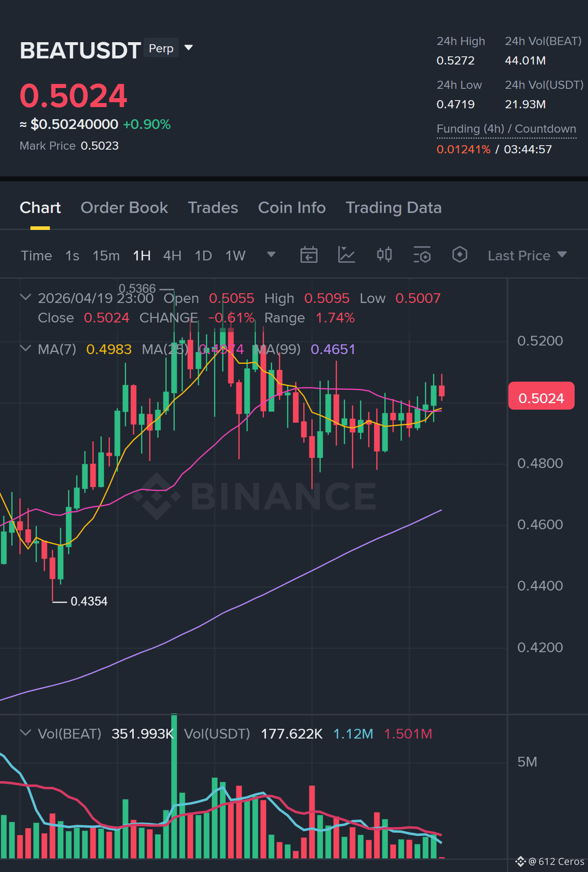
Task: Collapse the Vol(BEAT) indicator legend
Action: pos(26,733)
